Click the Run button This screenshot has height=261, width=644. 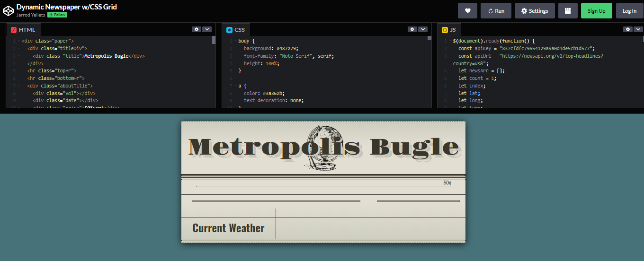(496, 11)
